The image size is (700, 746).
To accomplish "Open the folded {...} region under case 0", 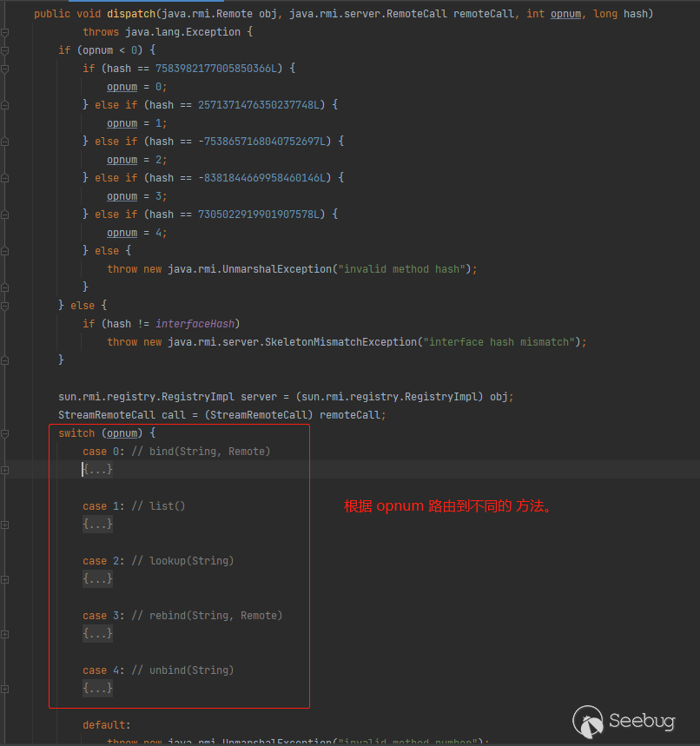I will 97,470.
